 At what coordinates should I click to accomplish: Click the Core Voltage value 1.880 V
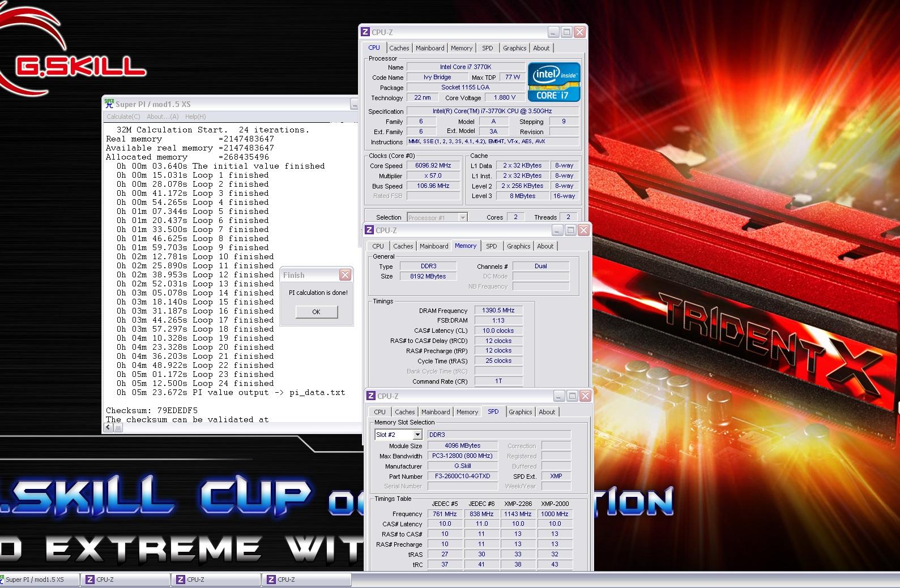click(x=504, y=97)
